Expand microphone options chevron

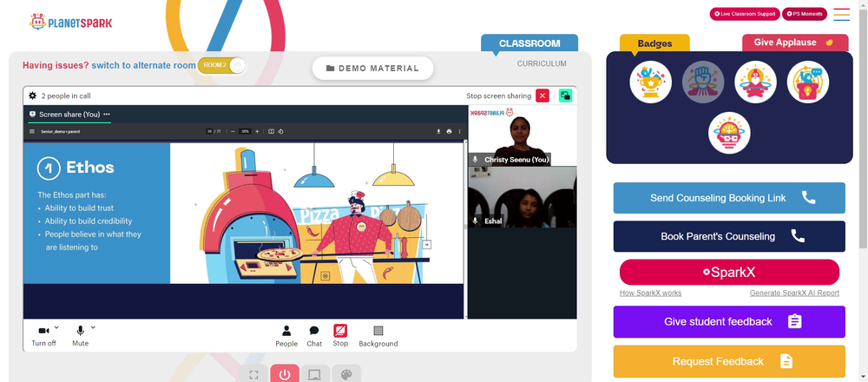93,327
